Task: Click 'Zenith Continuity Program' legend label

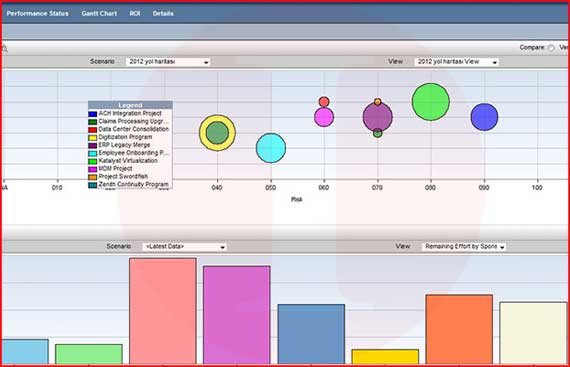Action: pyautogui.click(x=134, y=184)
